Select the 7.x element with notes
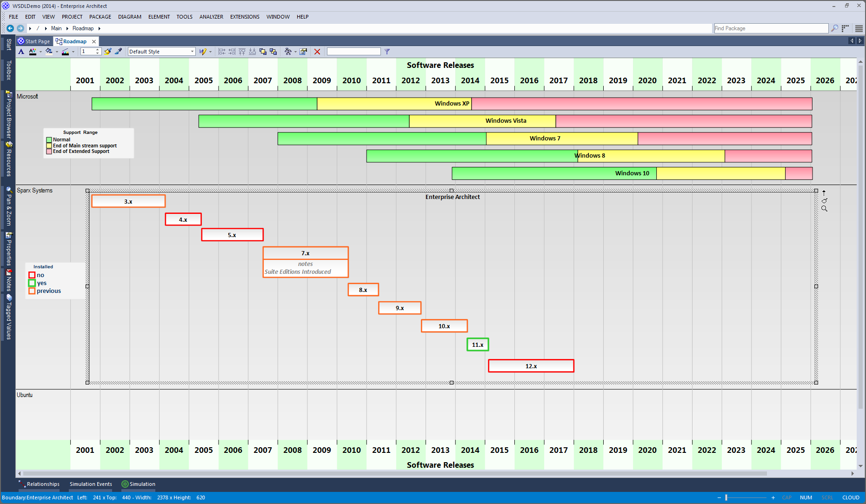The height and width of the screenshot is (504, 866). tap(306, 262)
